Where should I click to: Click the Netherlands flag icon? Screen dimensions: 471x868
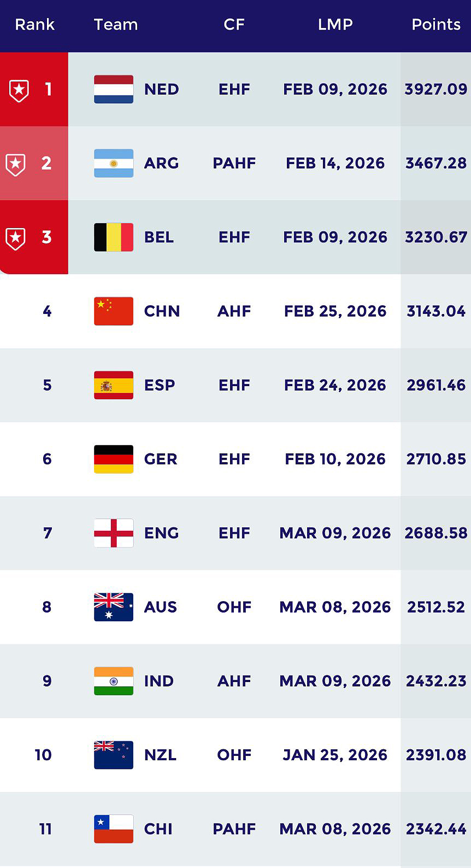(114, 89)
